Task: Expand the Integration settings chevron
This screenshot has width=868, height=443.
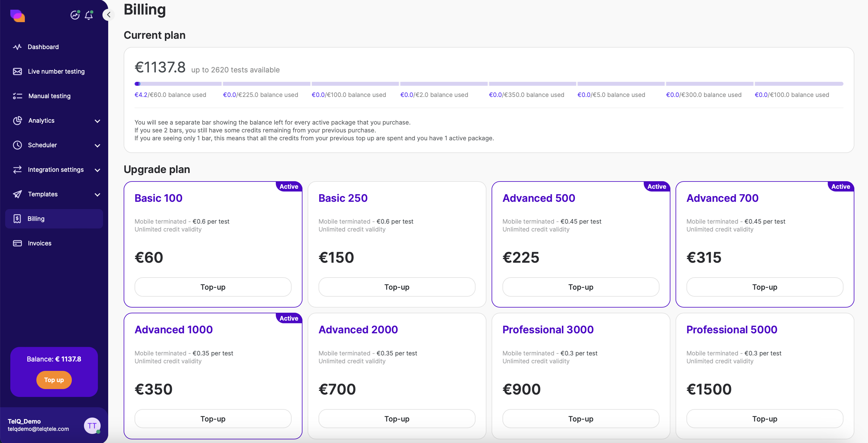Action: click(97, 170)
